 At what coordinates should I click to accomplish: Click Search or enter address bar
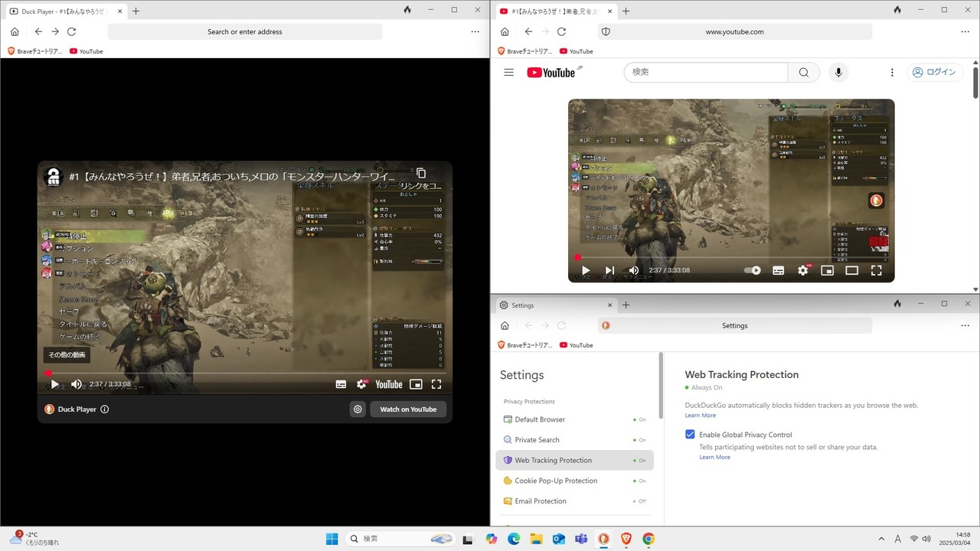point(245,31)
